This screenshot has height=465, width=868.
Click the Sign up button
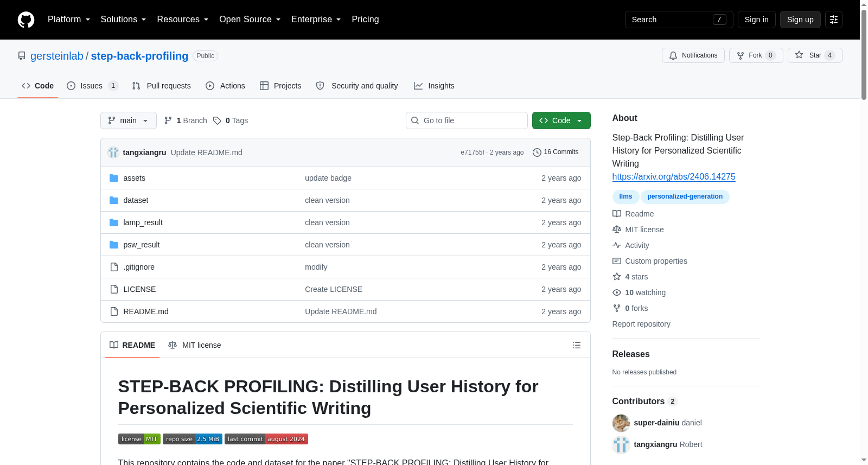[x=800, y=20]
